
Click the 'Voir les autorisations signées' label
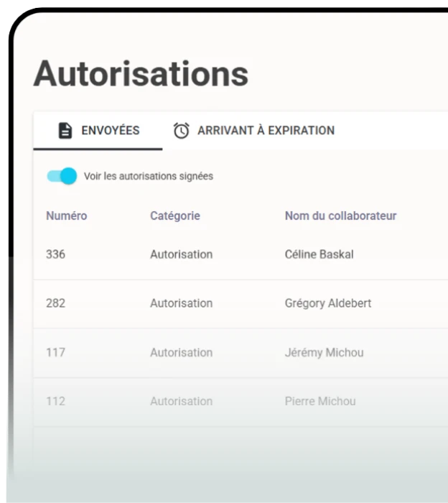click(148, 176)
